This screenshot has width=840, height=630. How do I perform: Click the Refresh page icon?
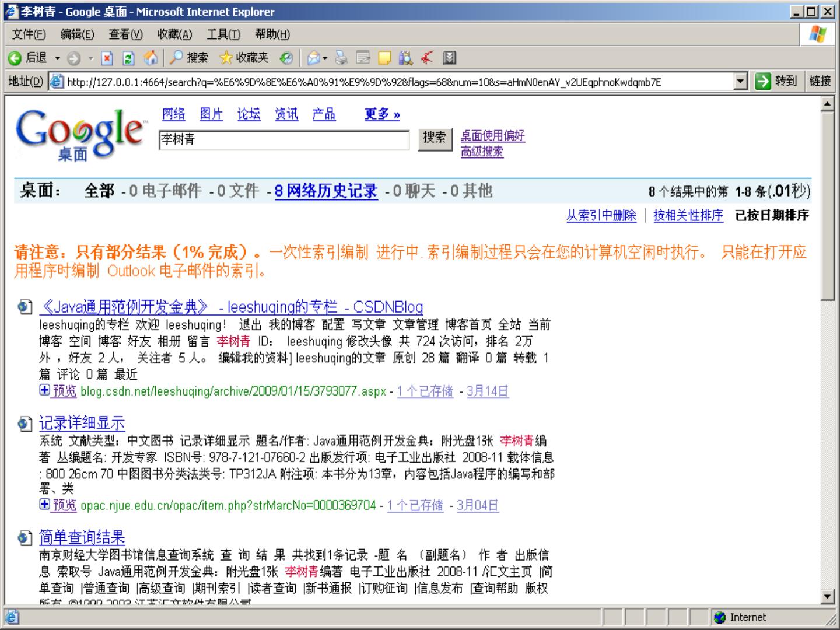(128, 58)
